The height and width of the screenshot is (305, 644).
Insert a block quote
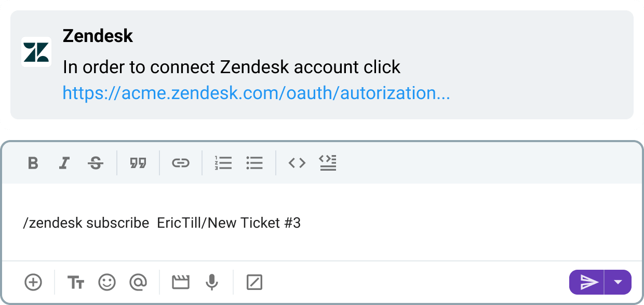[x=137, y=162]
